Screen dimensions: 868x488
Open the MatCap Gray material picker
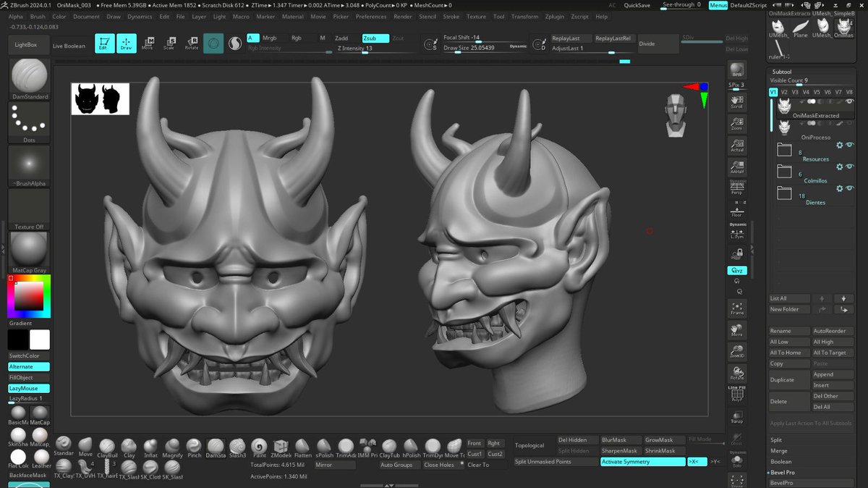[x=30, y=252]
